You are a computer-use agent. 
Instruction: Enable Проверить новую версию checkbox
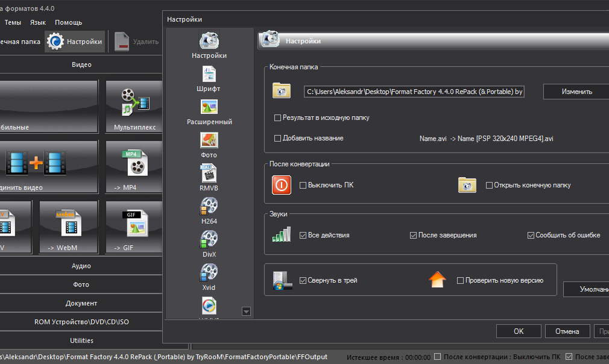(x=460, y=281)
